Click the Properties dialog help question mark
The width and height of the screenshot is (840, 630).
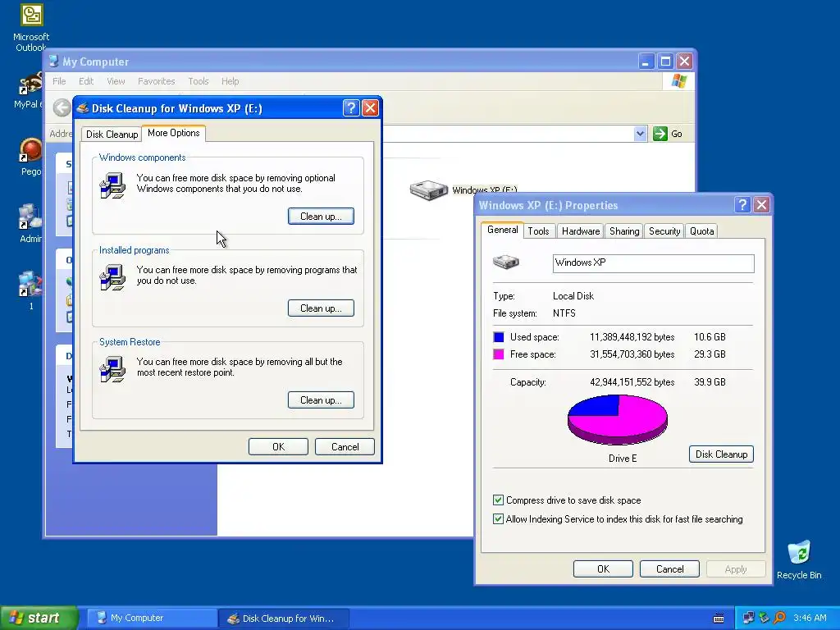click(742, 204)
